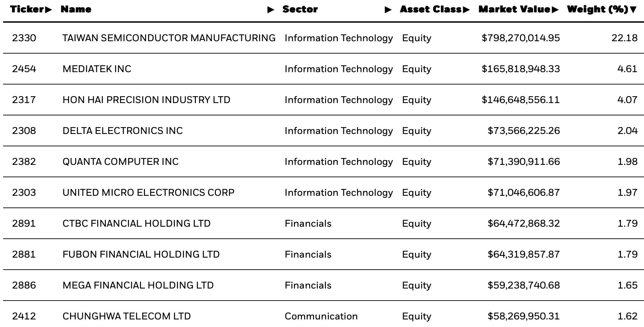Click the Market Value column header
The image size is (644, 327).
click(x=514, y=9)
